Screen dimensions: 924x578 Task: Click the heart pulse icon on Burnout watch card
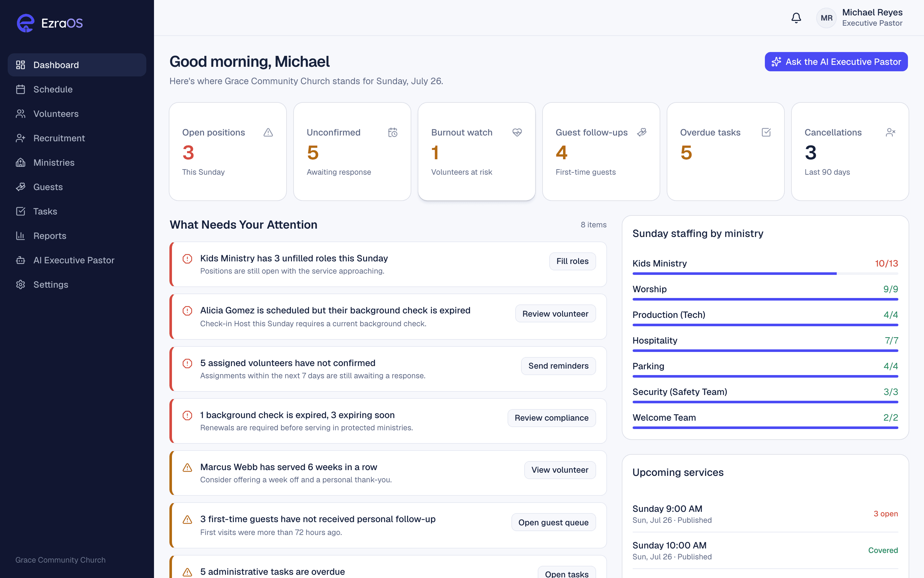(x=517, y=132)
